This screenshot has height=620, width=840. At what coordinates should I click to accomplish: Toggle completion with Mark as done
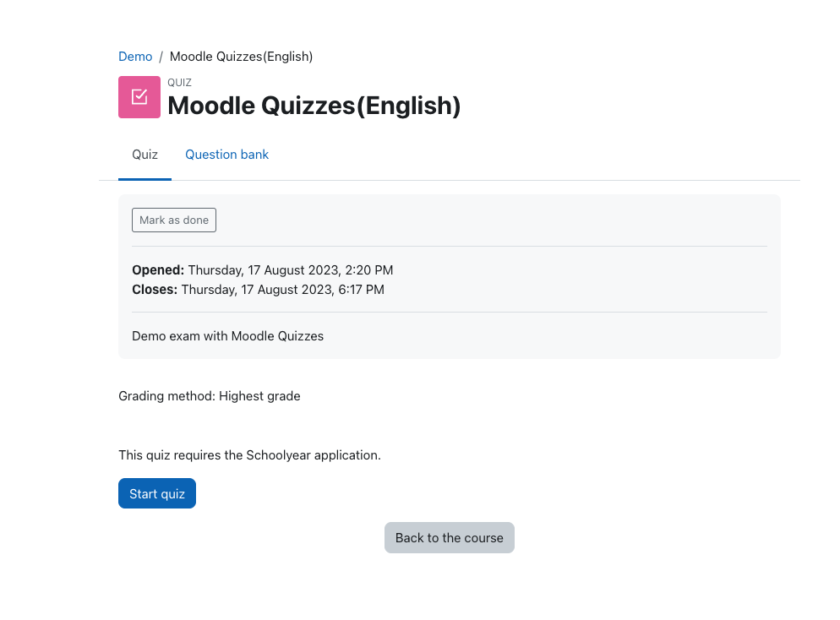174,220
